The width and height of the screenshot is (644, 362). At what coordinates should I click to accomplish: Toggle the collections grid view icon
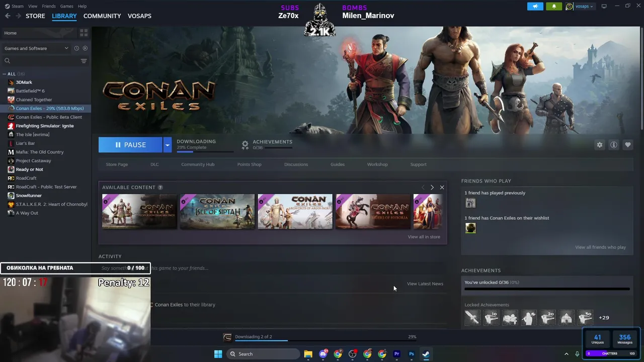[x=84, y=33]
